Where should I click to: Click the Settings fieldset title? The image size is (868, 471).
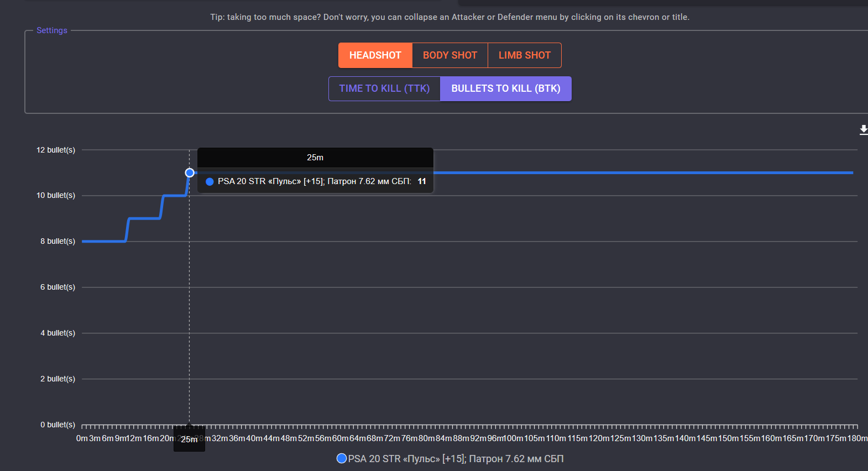coord(52,30)
